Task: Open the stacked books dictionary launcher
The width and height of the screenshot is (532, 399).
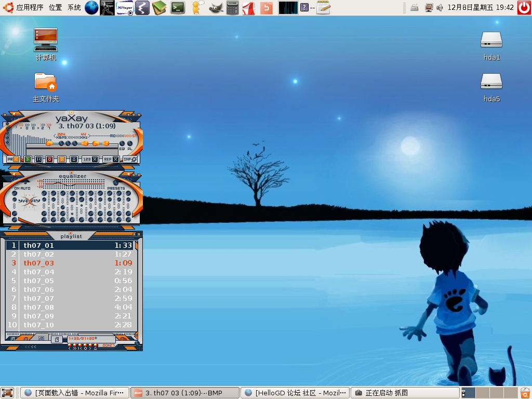Action: 159,7
